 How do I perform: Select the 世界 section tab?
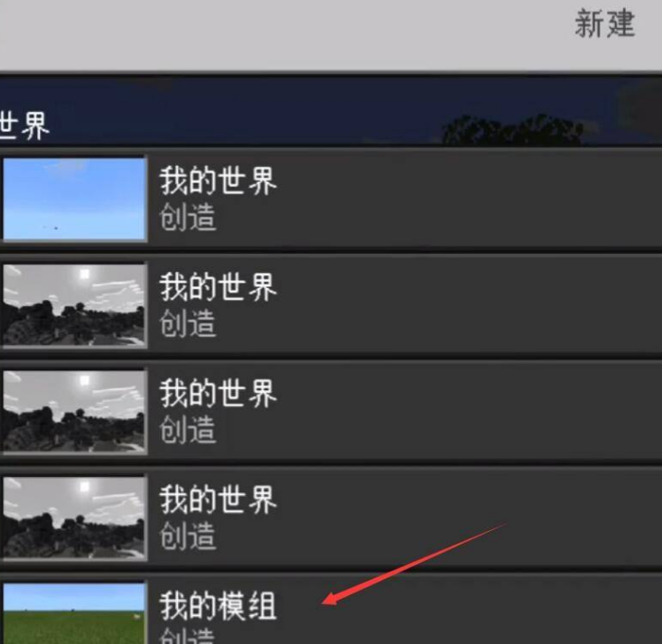pos(24,126)
